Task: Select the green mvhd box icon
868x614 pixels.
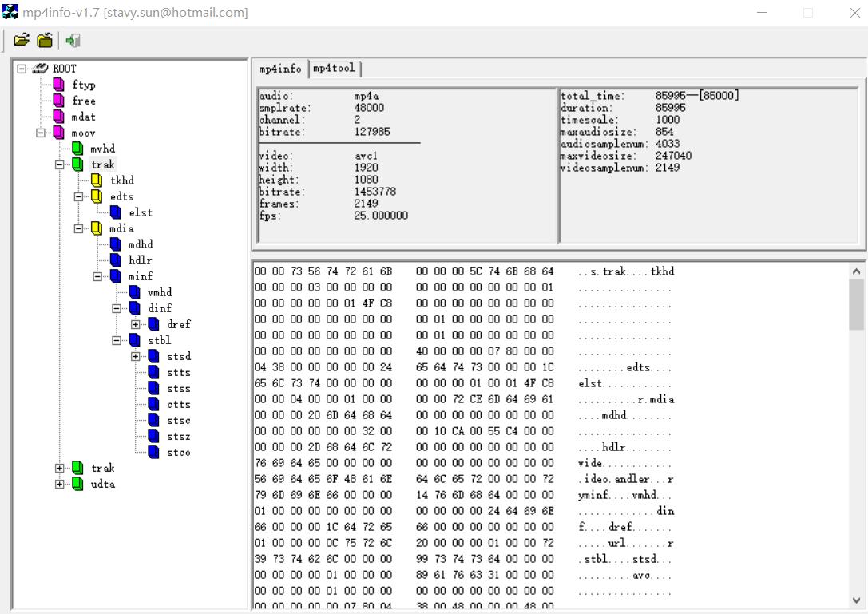Action: (77, 149)
